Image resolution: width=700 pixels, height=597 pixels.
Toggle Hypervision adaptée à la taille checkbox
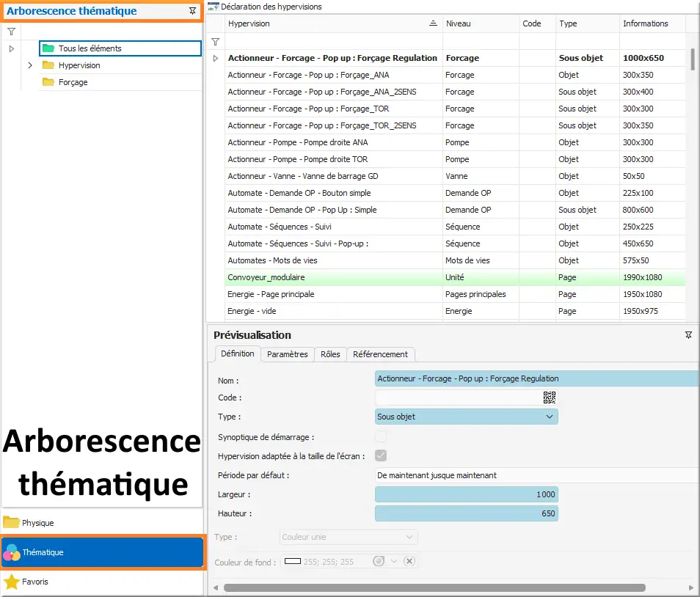[x=381, y=455]
